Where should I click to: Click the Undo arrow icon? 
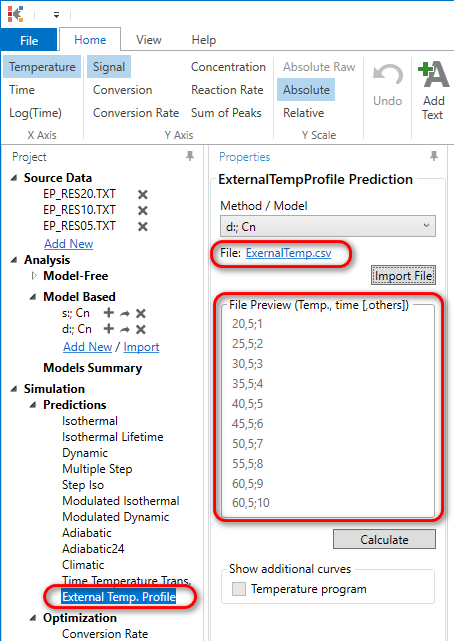pos(387,75)
